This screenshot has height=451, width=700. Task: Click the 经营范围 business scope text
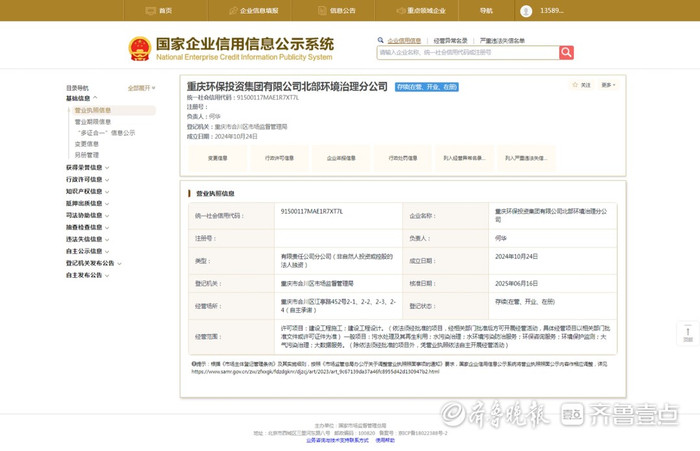[445, 337]
